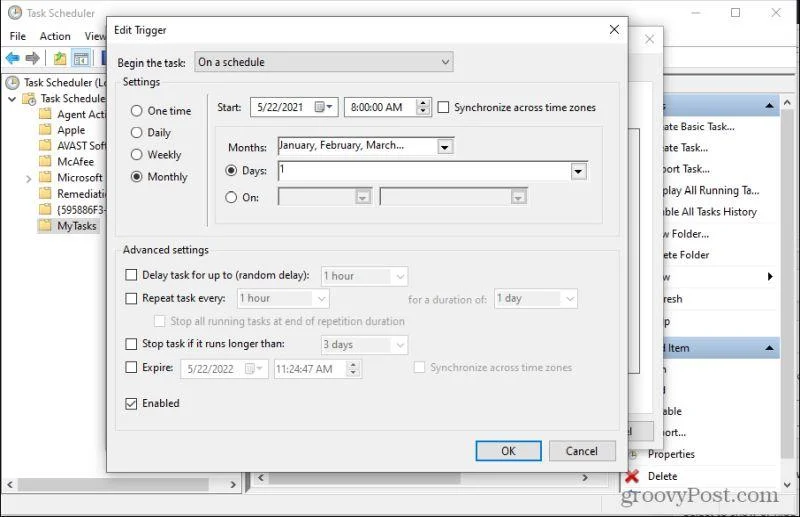
Task: Click the back arrow in Task Scheduler toolbar
Action: pyautogui.click(x=13, y=58)
